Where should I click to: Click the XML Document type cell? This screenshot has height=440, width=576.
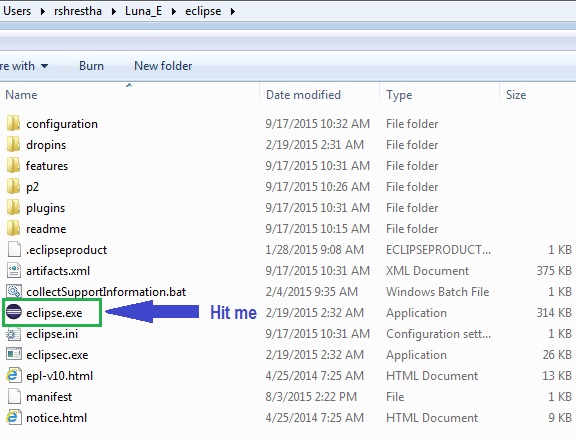coord(427,271)
